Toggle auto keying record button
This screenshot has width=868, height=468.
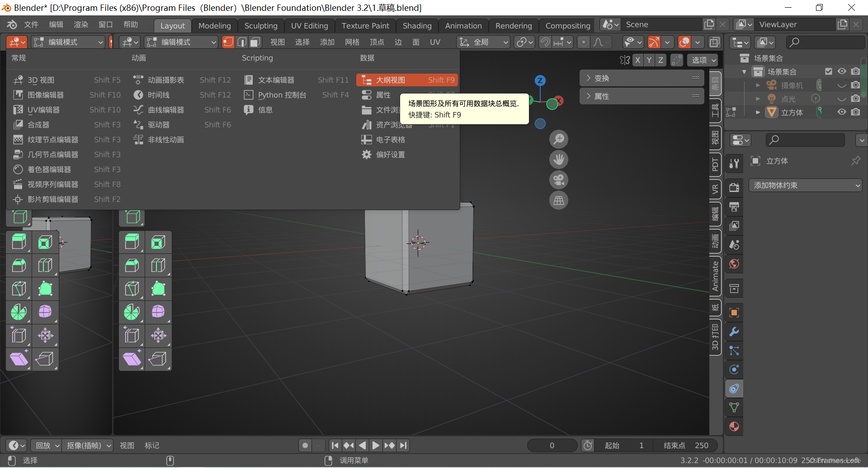[x=305, y=445]
